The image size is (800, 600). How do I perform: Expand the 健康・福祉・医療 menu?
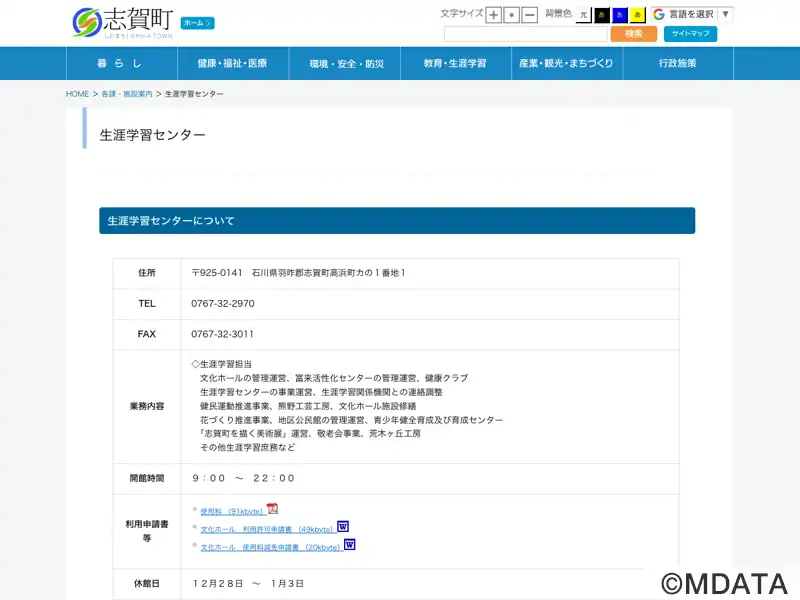232,63
